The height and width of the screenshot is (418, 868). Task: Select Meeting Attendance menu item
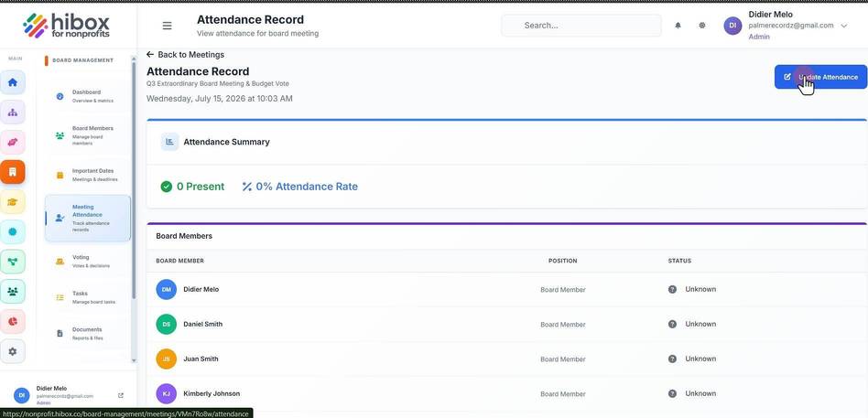tap(88, 218)
